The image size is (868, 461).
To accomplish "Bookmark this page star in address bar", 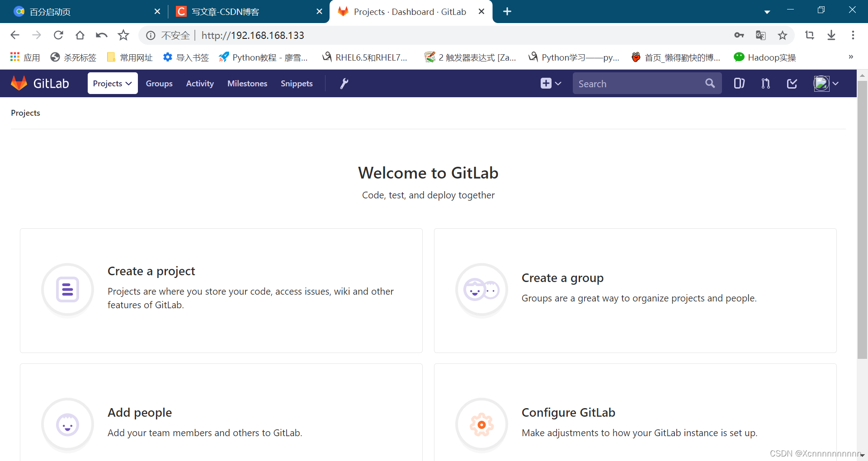I will click(x=783, y=35).
